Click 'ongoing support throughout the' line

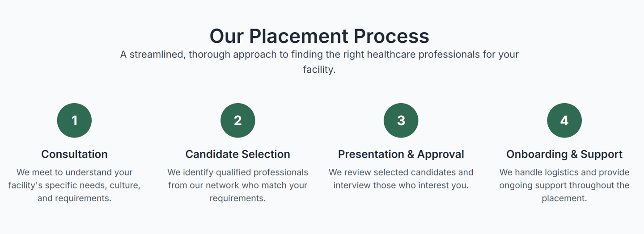pyautogui.click(x=564, y=185)
